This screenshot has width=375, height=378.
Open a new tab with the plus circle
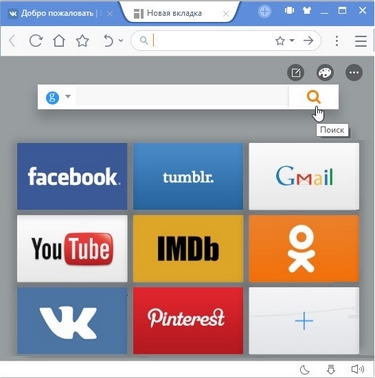coord(264,12)
